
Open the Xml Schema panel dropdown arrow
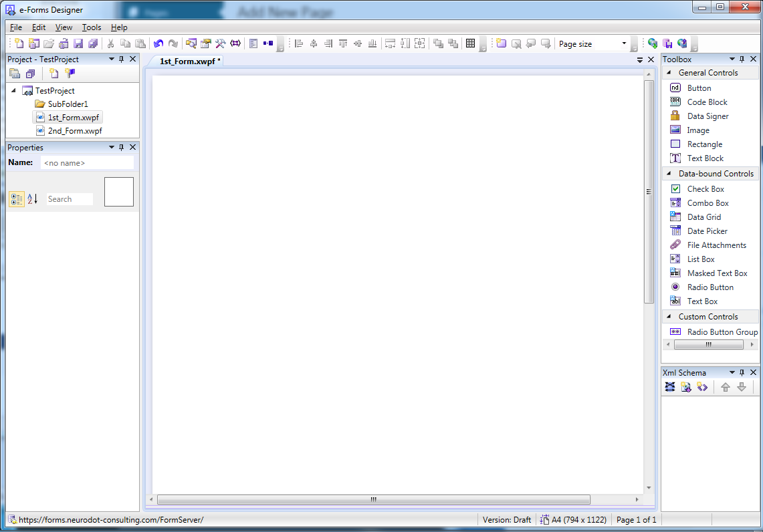[732, 372]
